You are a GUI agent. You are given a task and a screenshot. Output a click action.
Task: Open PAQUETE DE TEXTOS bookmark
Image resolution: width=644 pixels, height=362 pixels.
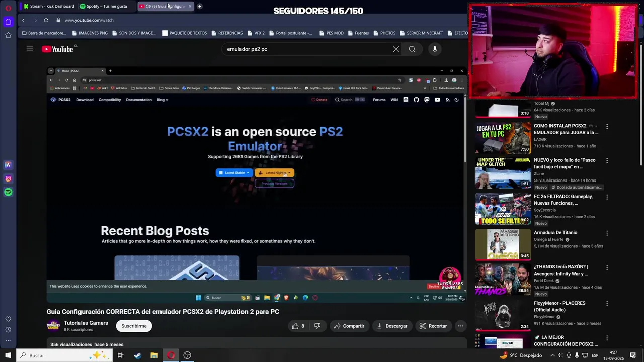(x=184, y=33)
